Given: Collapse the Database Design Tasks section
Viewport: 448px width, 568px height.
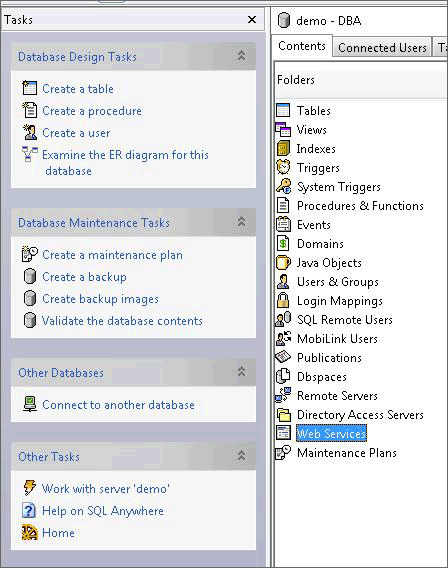Looking at the screenshot, I should (x=242, y=56).
